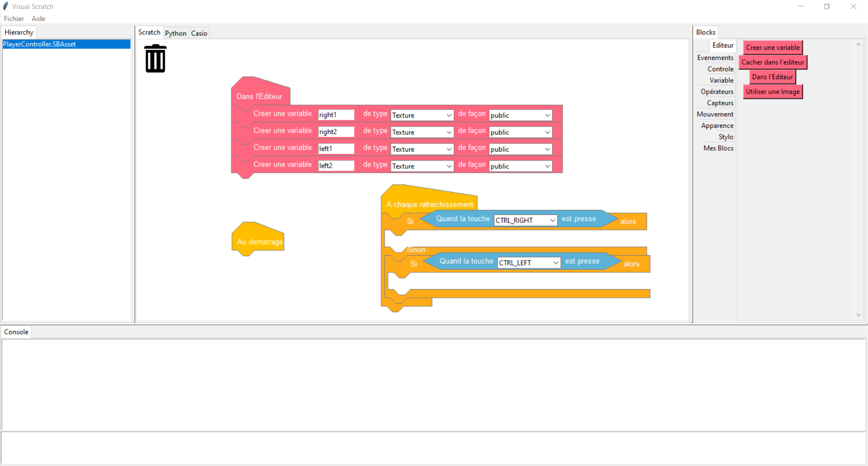Choose the Opérateurs block category
Image resolution: width=868 pixels, height=466 pixels.
(x=717, y=91)
